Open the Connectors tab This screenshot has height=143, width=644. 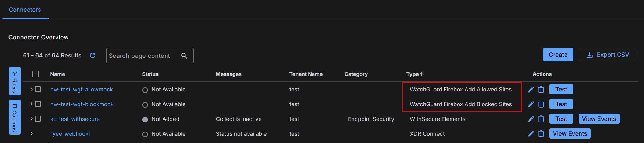click(x=25, y=10)
